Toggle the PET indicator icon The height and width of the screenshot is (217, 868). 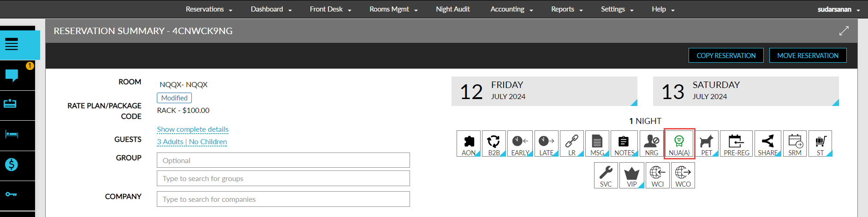[x=707, y=144]
